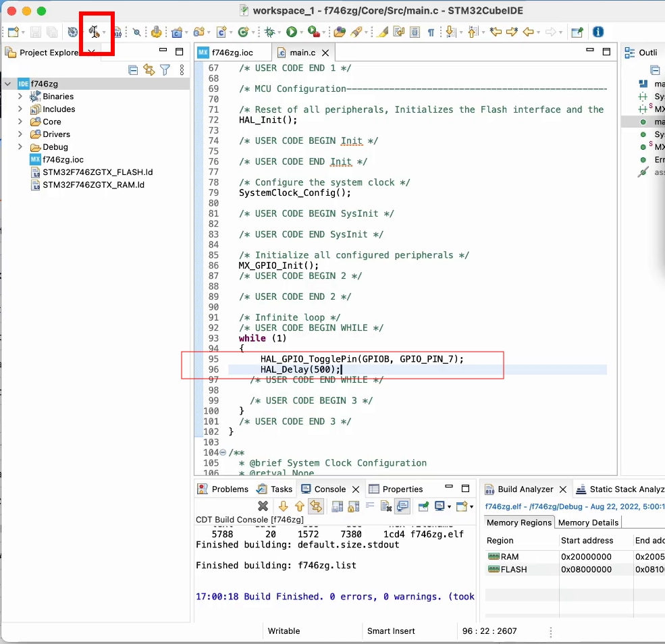Clear the CDT Build Console
Image resolution: width=665 pixels, height=644 pixels.
pyautogui.click(x=263, y=506)
